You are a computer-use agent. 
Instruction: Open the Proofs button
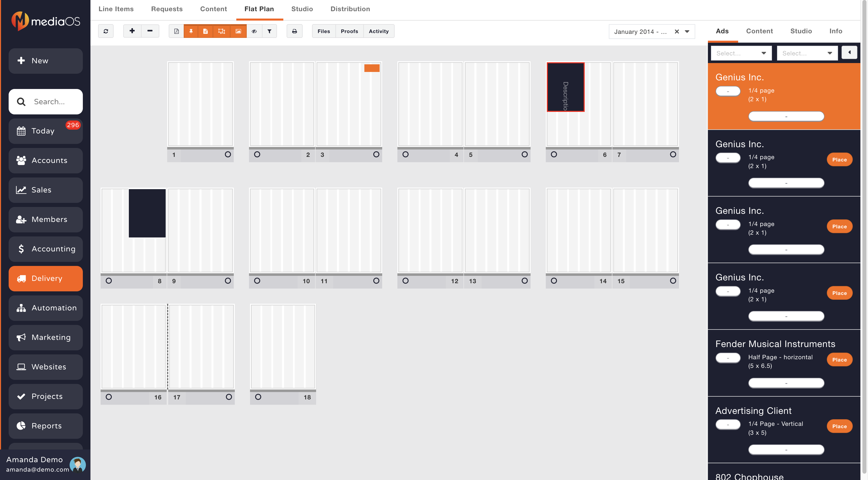click(x=349, y=31)
